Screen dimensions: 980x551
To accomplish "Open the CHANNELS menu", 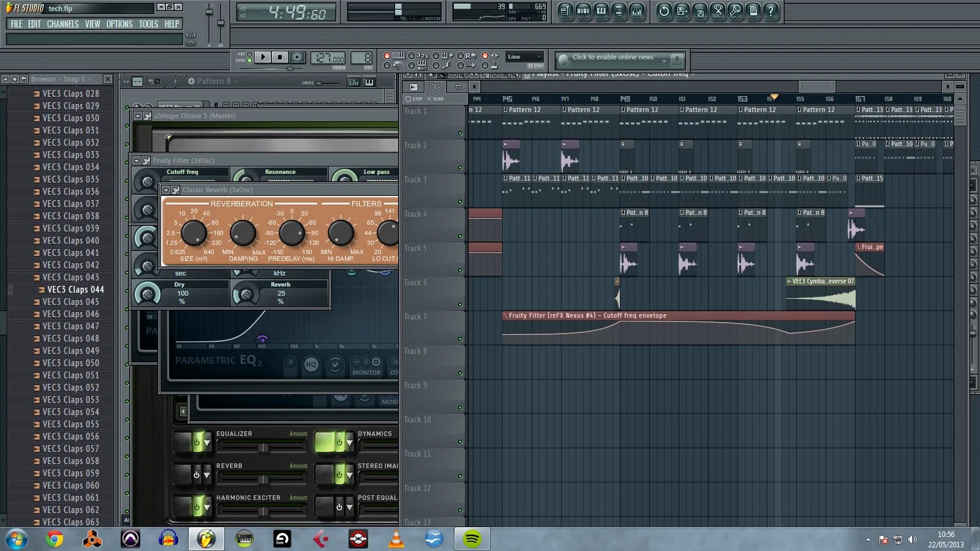I will pyautogui.click(x=62, y=24).
